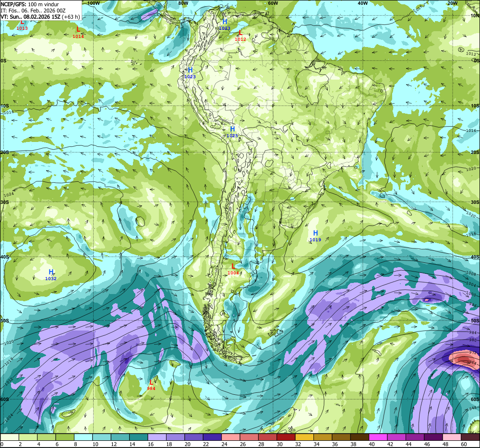The image size is (480, 448).
Task: Click the 80W longitude label
Action: [183, 3]
